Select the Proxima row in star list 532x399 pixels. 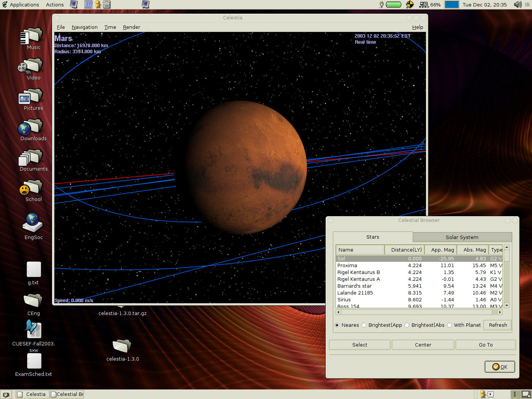point(420,266)
